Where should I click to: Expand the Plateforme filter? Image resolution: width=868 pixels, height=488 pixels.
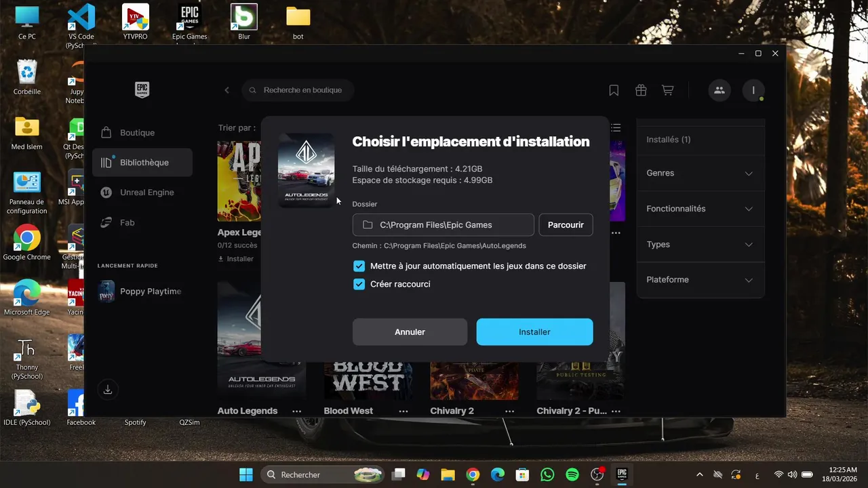click(x=700, y=280)
